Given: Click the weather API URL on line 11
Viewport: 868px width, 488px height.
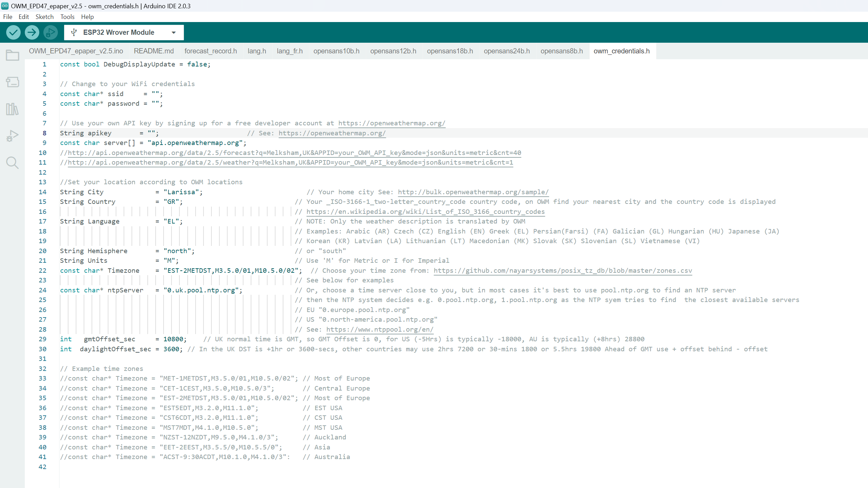Looking at the screenshot, I should (x=290, y=162).
